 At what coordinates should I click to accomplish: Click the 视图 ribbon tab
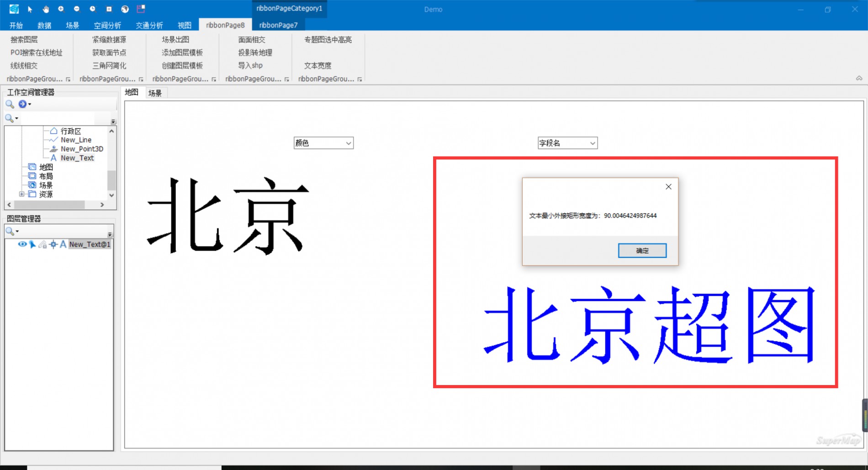point(185,25)
